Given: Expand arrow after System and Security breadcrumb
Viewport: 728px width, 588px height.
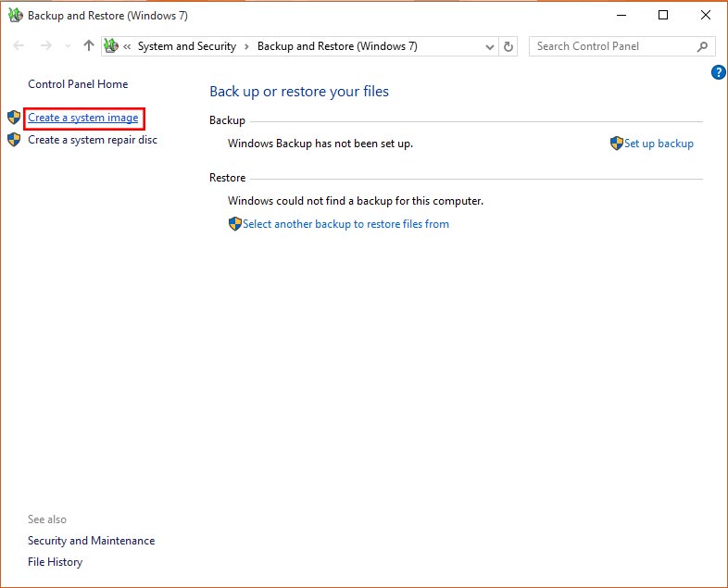Looking at the screenshot, I should 246,46.
